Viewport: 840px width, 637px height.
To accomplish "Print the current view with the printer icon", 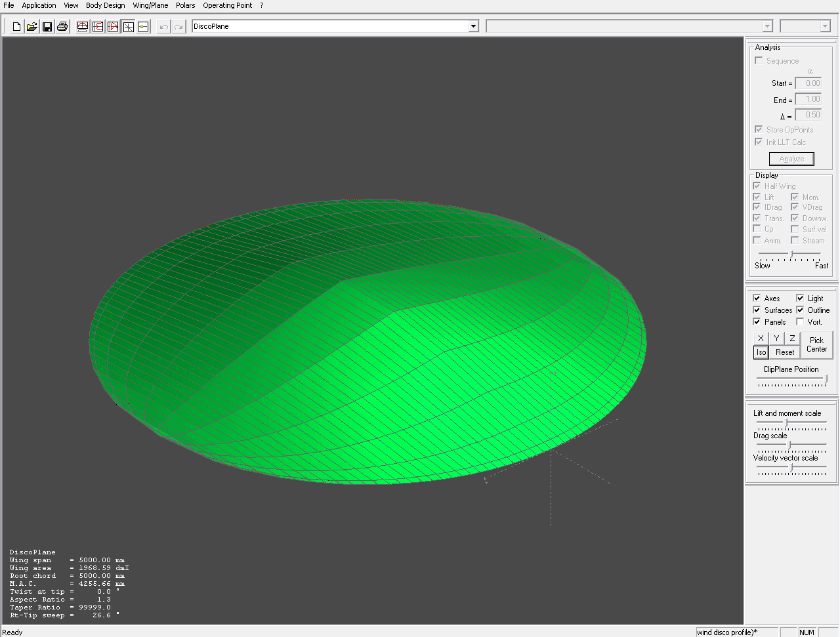I will click(62, 27).
